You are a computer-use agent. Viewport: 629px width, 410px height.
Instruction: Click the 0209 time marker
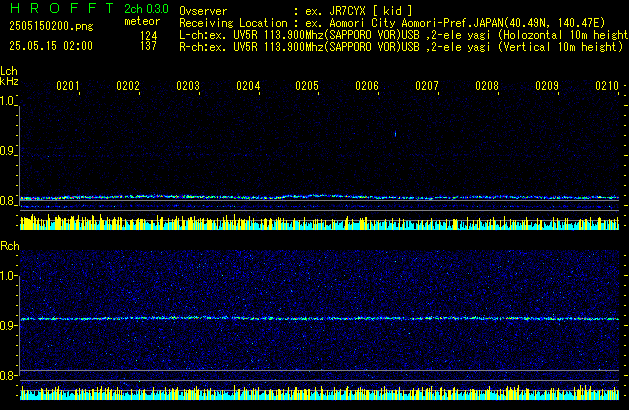(x=547, y=86)
